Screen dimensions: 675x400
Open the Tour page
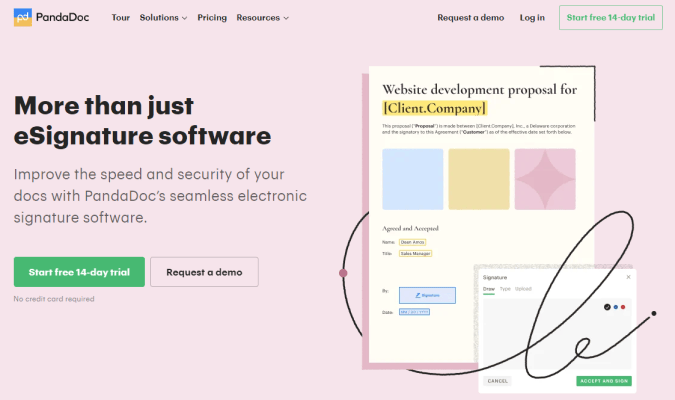pos(121,18)
